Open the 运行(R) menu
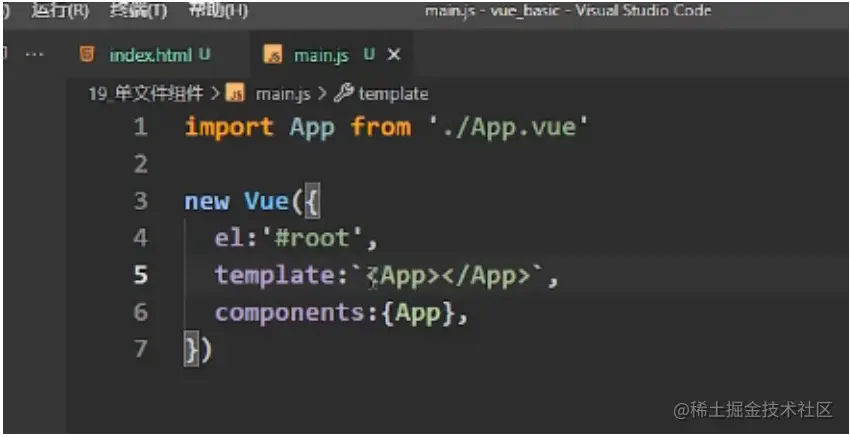This screenshot has height=437, width=850. pyautogui.click(x=60, y=11)
